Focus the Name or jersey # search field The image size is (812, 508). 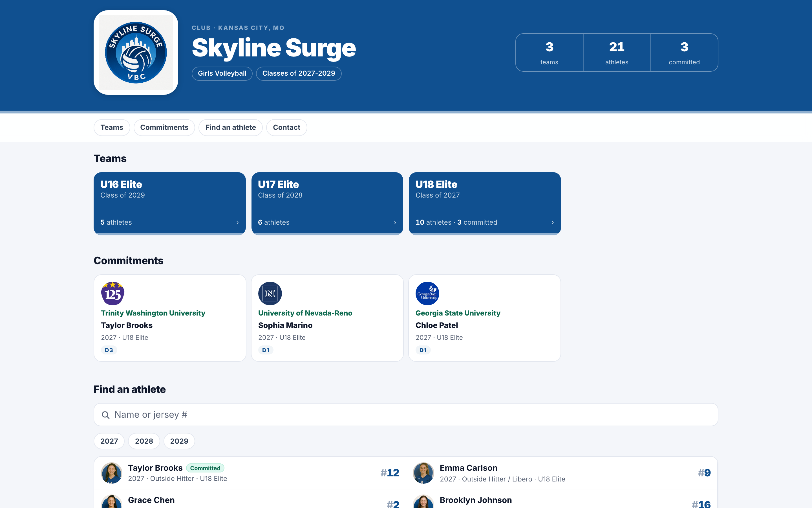[406, 415]
